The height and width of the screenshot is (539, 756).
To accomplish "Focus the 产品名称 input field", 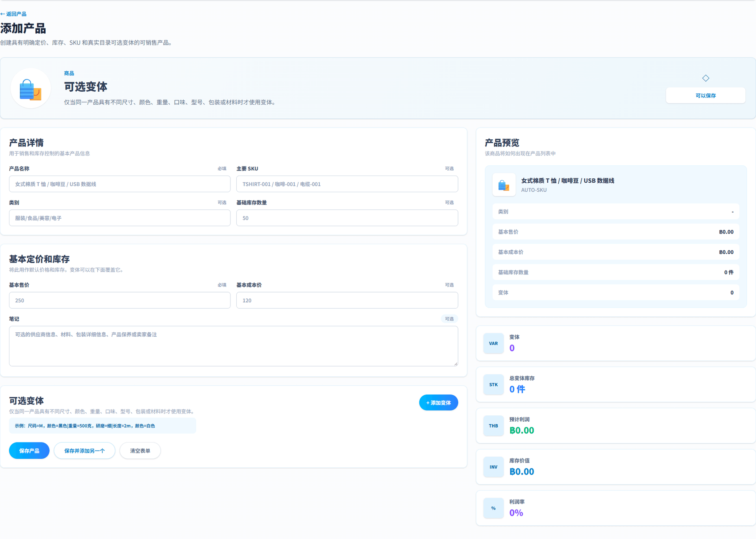I will coord(120,184).
